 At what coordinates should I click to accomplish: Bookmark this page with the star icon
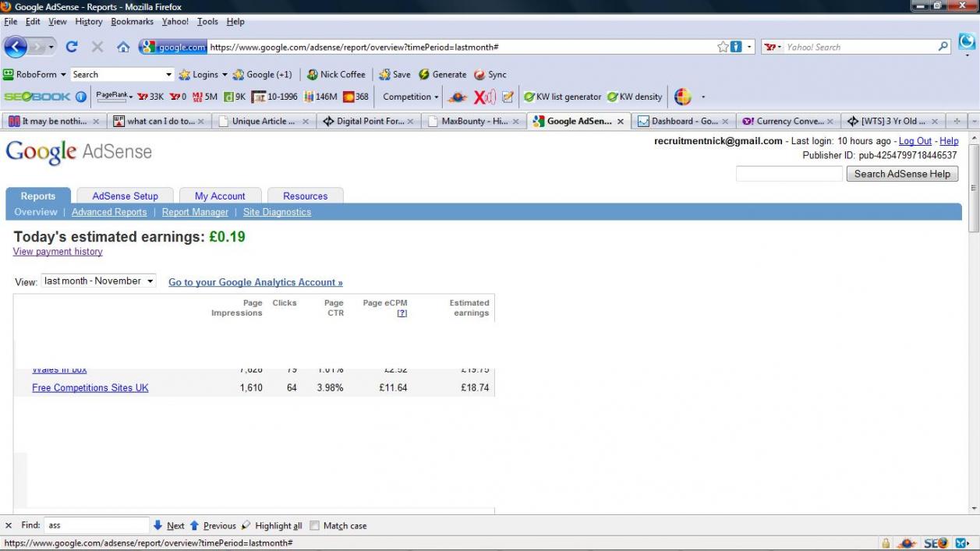[724, 47]
